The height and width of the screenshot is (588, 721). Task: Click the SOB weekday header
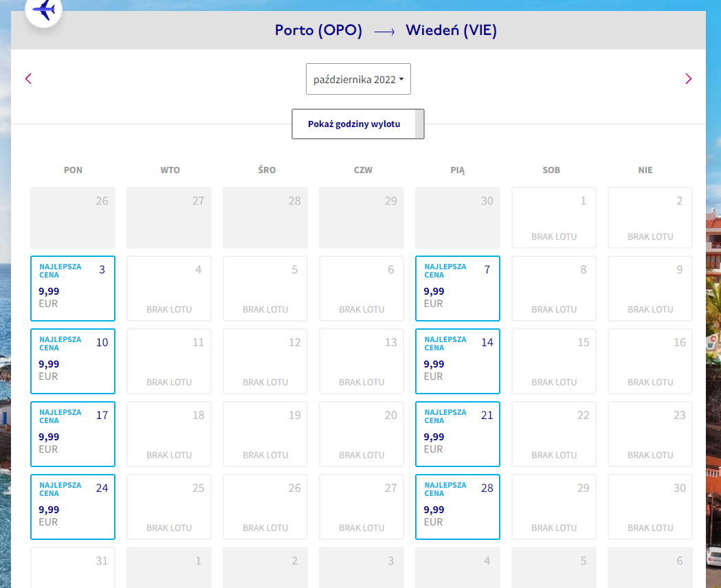coord(551,170)
